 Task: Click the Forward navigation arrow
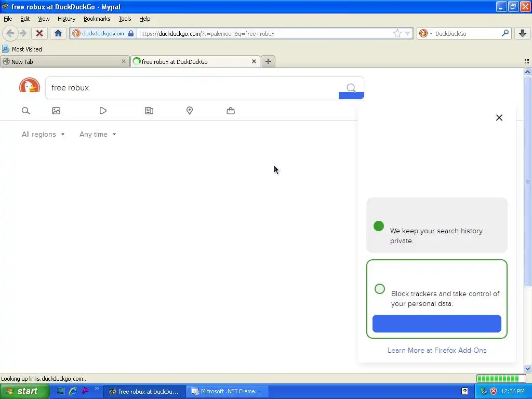23,33
